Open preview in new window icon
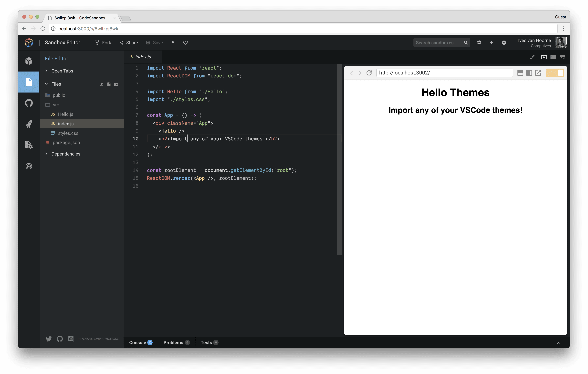 click(538, 73)
